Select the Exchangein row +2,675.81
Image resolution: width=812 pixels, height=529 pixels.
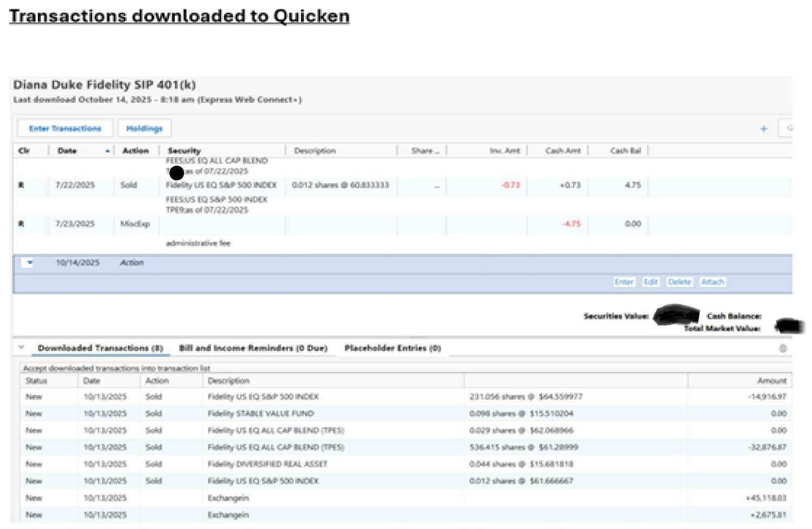(x=406, y=515)
